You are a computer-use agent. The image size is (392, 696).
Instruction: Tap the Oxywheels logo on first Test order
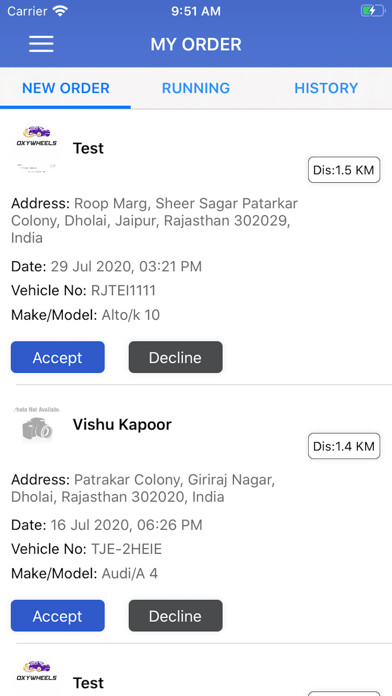(x=36, y=149)
